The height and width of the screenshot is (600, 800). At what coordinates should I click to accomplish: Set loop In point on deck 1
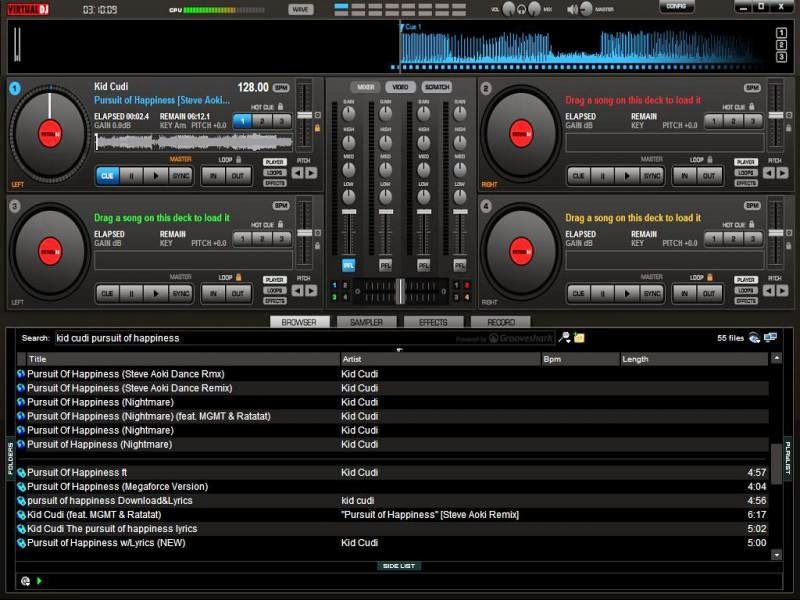tap(215, 175)
